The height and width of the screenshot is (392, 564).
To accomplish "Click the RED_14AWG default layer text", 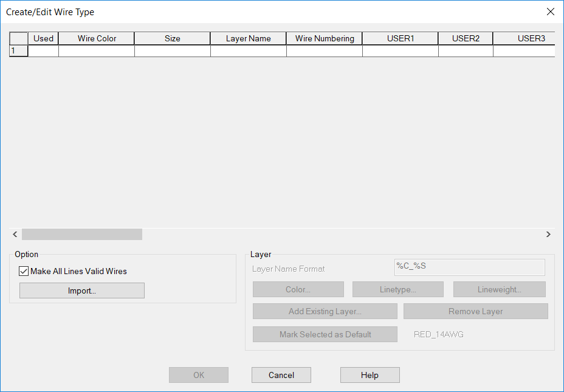I will click(x=438, y=334).
